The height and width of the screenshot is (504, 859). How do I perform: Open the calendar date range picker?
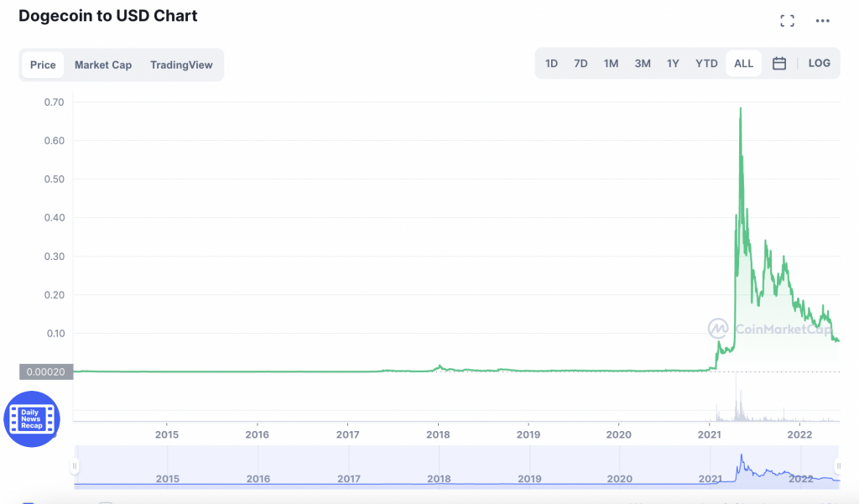pos(779,64)
